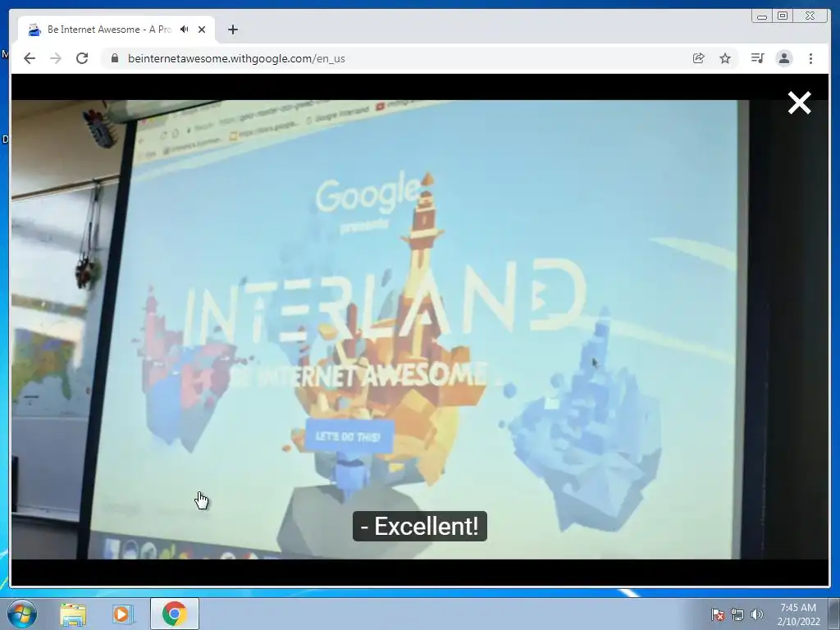This screenshot has width=840, height=630.
Task: Minimize the Chrome window
Action: pyautogui.click(x=762, y=16)
